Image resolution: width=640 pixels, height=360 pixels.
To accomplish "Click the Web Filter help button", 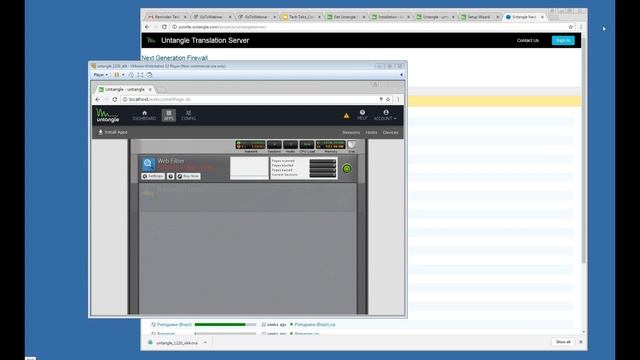I will point(171,176).
